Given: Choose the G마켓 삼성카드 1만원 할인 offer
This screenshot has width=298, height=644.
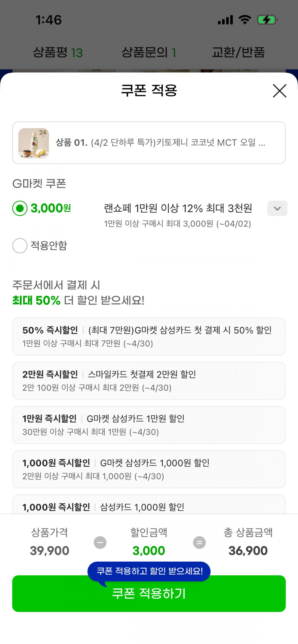Looking at the screenshot, I should click(149, 425).
